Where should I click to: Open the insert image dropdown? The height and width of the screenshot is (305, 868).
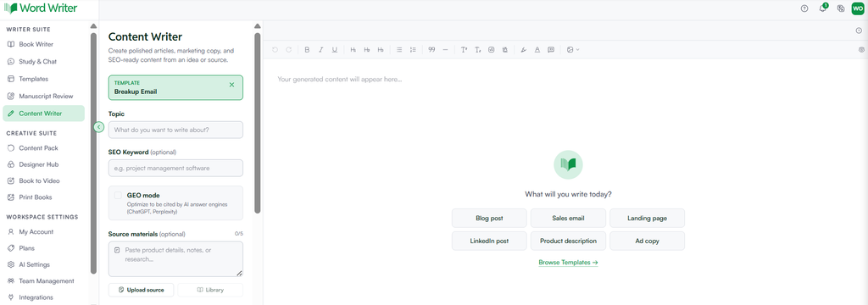[x=573, y=50]
